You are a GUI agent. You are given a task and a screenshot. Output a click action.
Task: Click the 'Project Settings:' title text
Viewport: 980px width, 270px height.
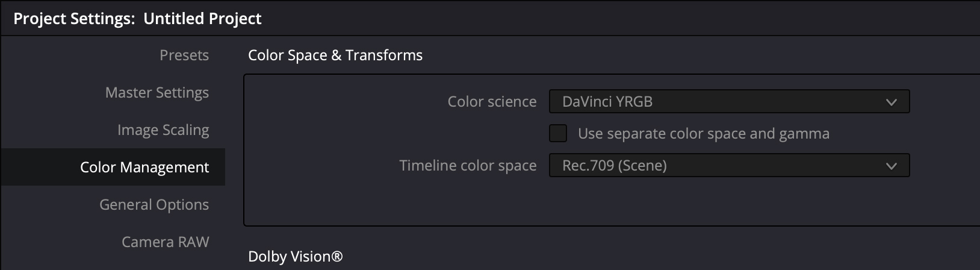[74, 19]
